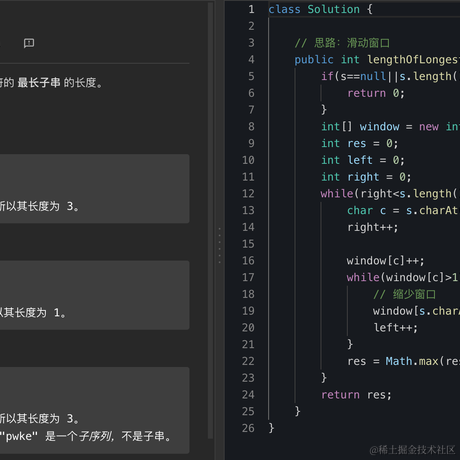Click the bold '最长子串' text in the description
Image resolution: width=460 pixels, height=460 pixels.
coord(39,83)
